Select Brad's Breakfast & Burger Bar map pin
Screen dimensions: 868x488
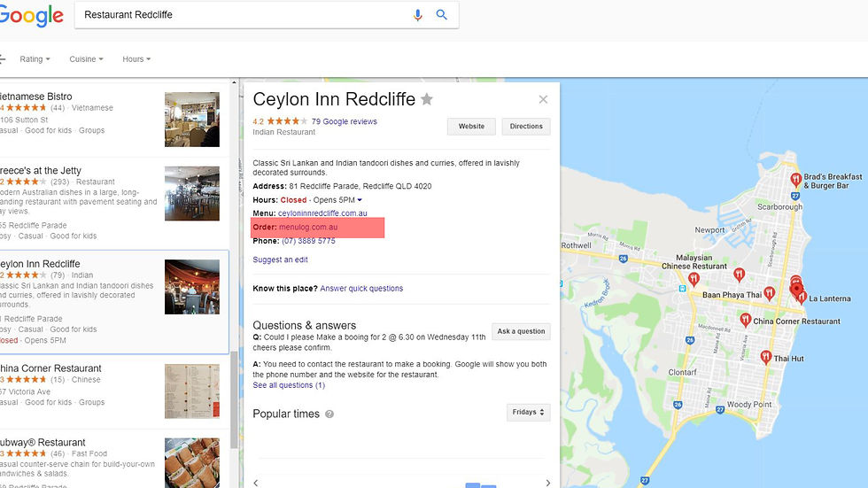point(795,179)
